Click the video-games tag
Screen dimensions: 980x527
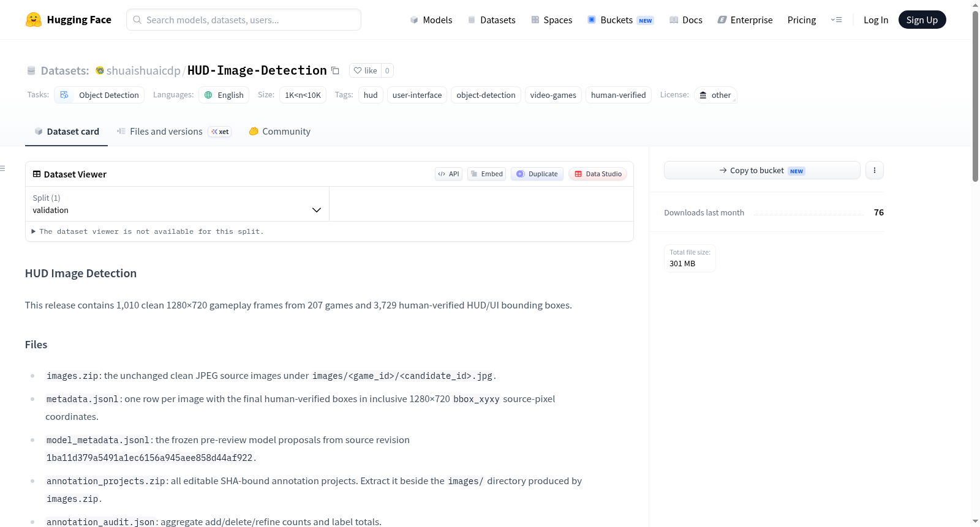[x=553, y=95]
